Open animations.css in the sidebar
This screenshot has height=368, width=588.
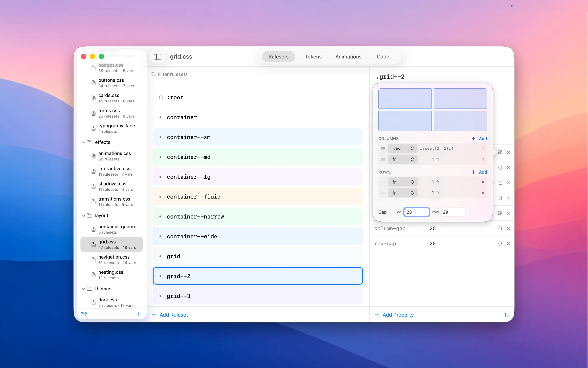(x=111, y=156)
